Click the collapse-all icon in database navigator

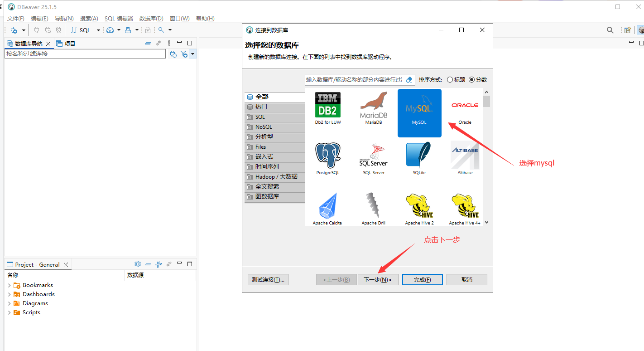(149, 43)
